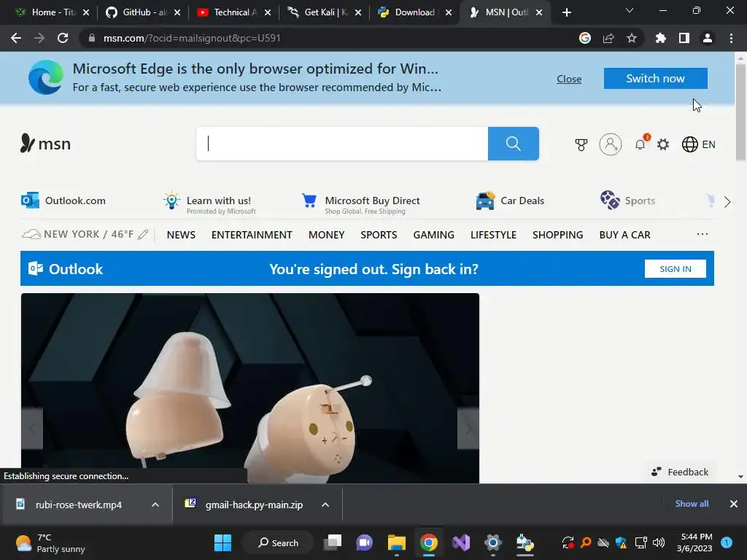The height and width of the screenshot is (560, 747).
Task: Select the SPORTS menu item
Action: [379, 235]
